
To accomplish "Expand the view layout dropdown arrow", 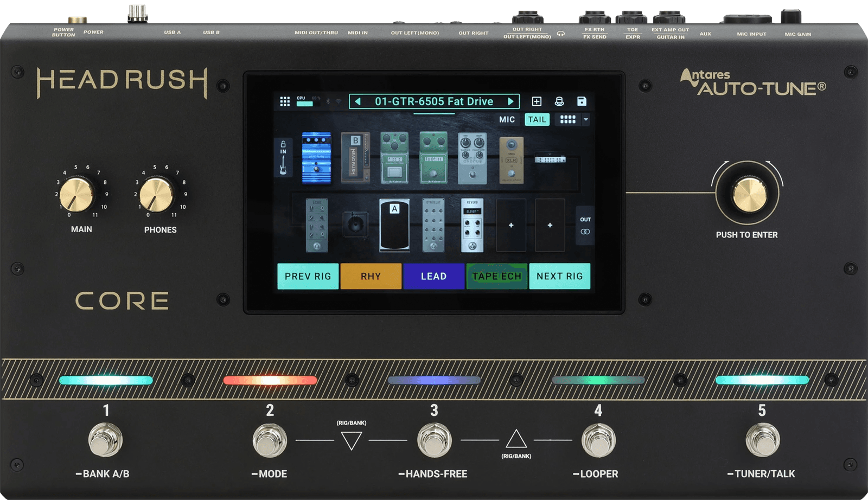I will click(x=586, y=119).
